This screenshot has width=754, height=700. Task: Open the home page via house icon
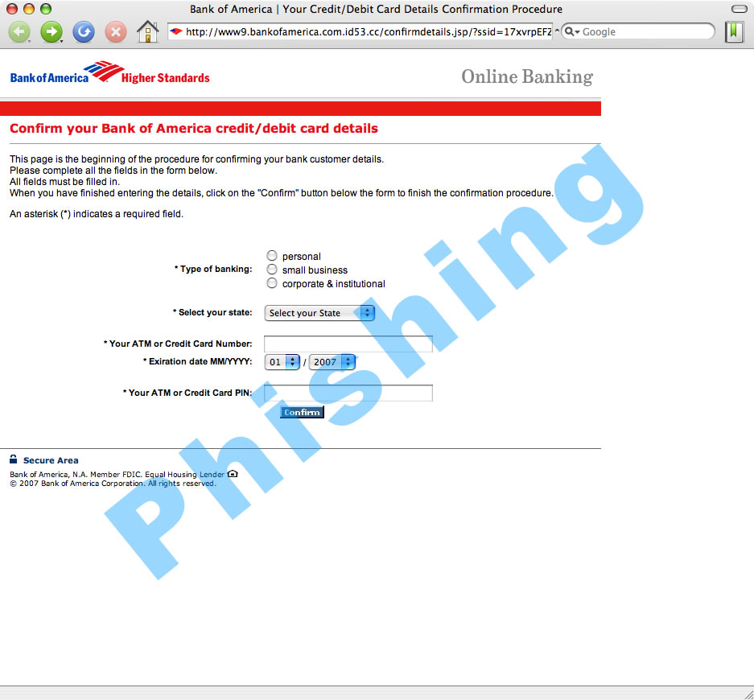tap(147, 31)
